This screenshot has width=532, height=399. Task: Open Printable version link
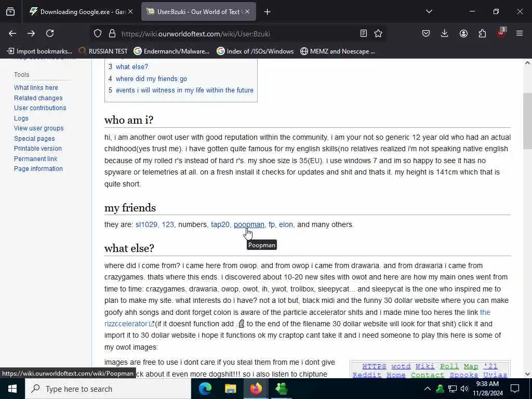37,149
